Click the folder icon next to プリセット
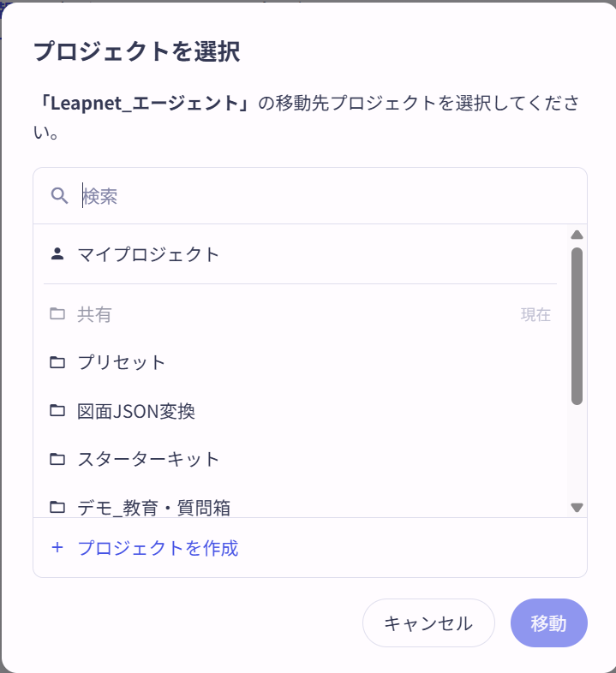 [57, 362]
